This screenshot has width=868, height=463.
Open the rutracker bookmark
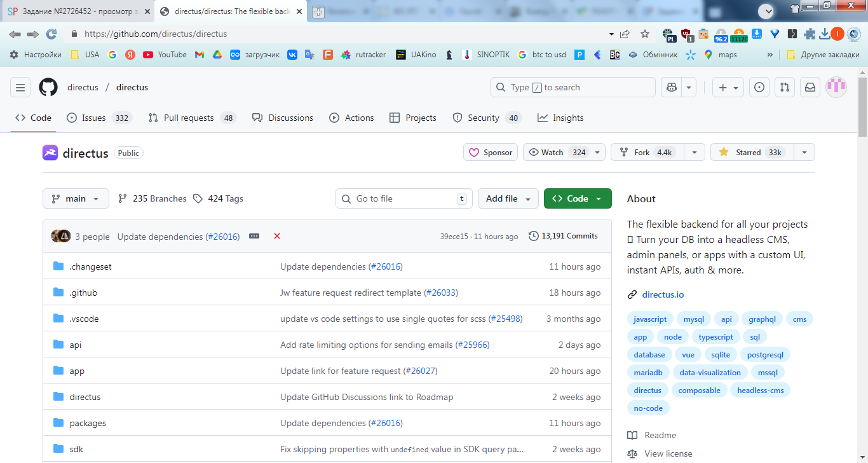(363, 55)
